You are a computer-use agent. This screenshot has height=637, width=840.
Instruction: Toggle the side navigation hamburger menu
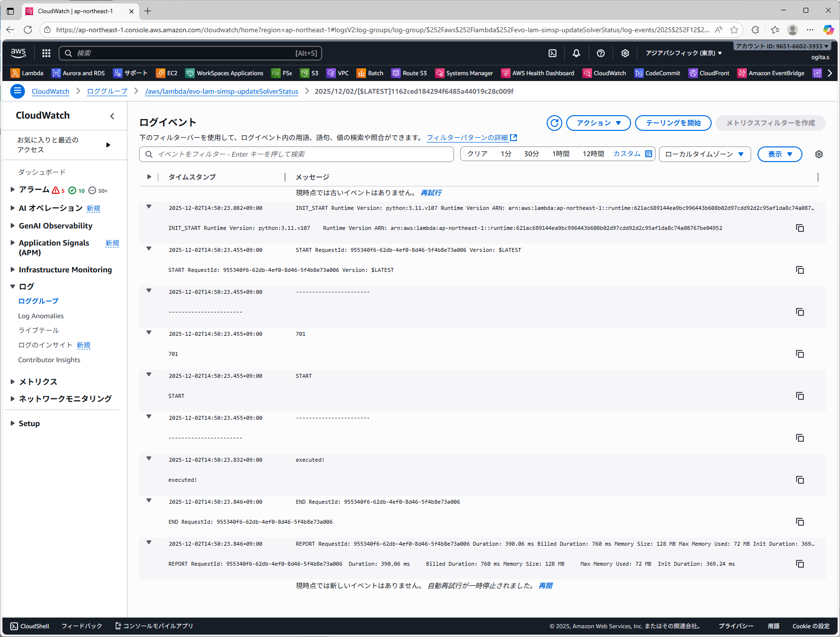[x=18, y=91]
